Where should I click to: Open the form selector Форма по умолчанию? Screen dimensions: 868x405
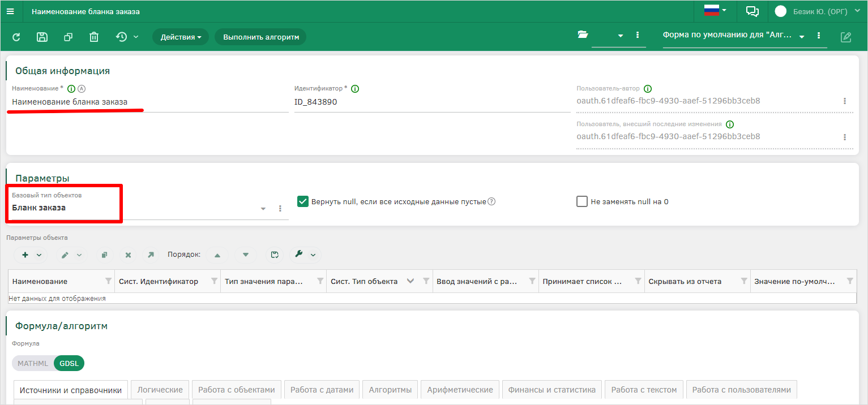click(x=734, y=36)
